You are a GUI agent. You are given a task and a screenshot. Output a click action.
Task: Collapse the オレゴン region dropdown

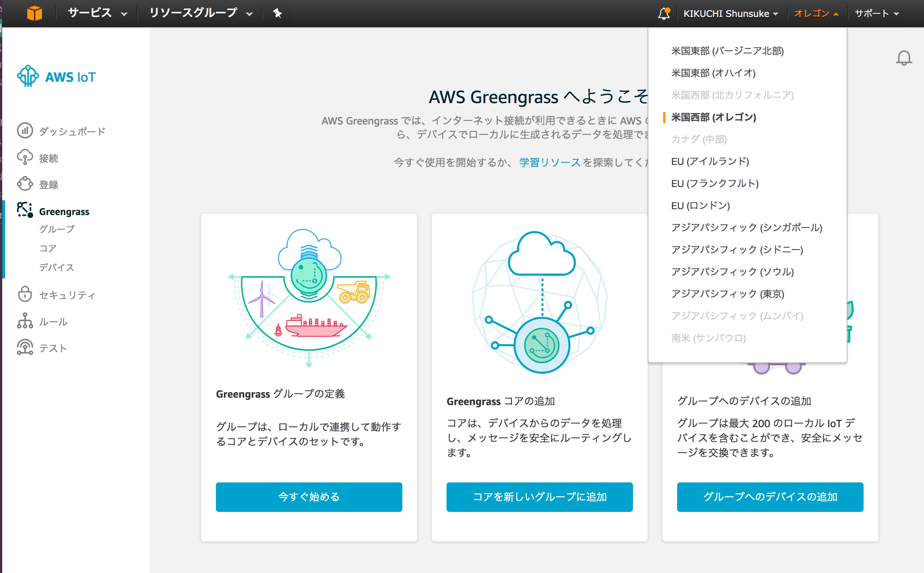(816, 14)
